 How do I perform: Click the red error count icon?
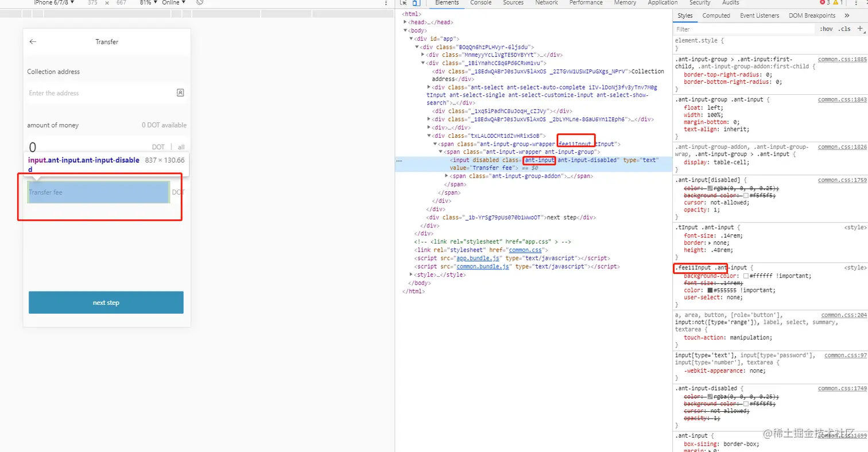click(823, 2)
